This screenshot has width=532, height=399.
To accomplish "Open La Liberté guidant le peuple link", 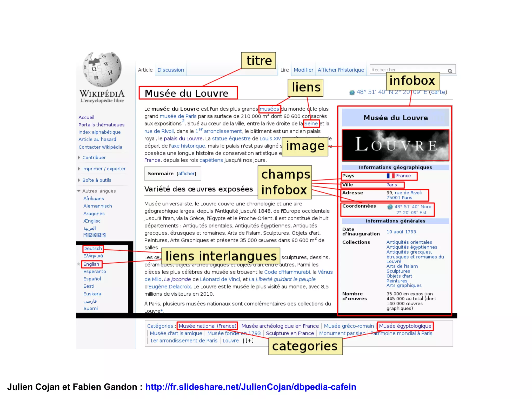I will 282,279.
